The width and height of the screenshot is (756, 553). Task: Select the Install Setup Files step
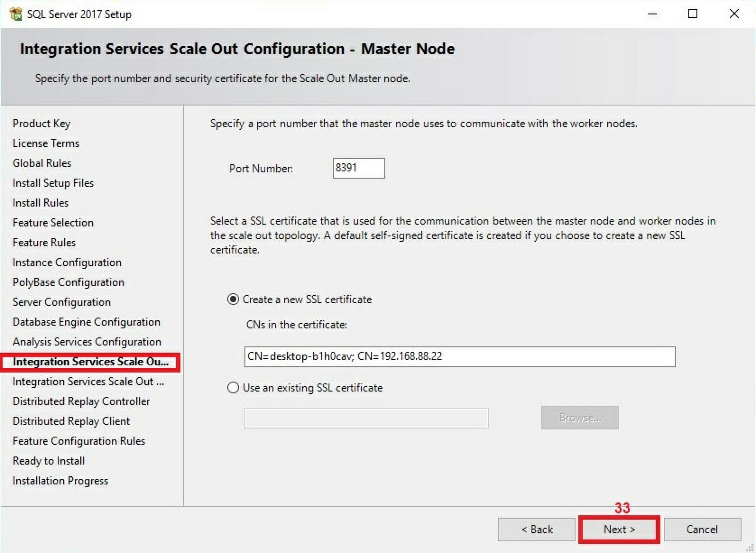[x=53, y=183]
